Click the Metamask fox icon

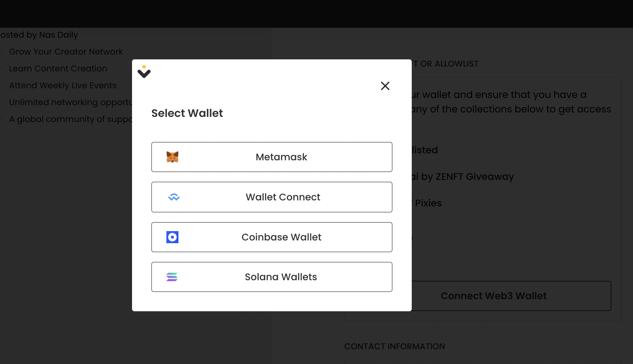[172, 157]
